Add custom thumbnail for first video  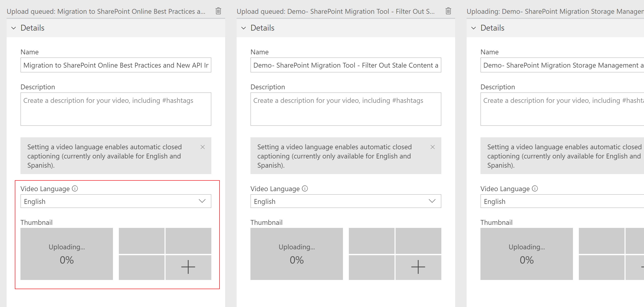point(188,267)
